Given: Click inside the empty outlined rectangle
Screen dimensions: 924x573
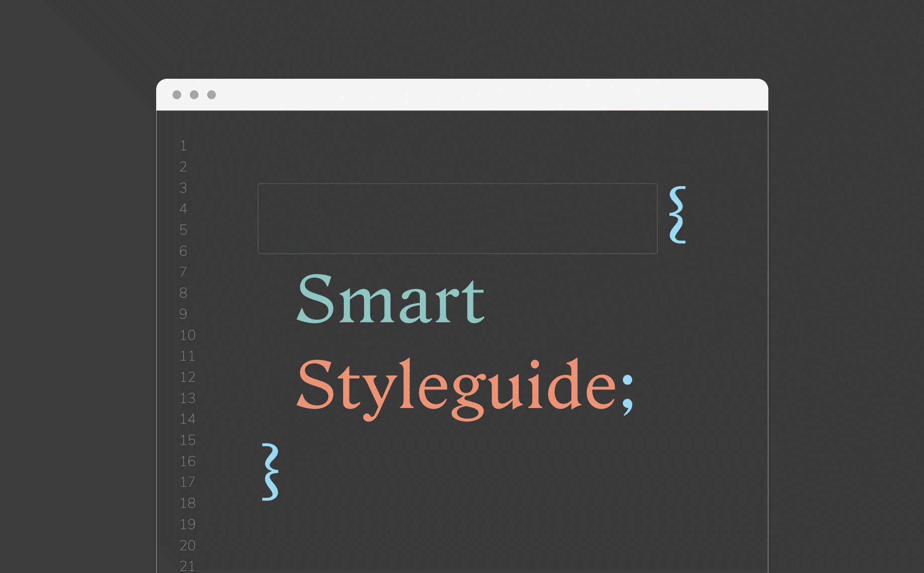Looking at the screenshot, I should point(457,219).
